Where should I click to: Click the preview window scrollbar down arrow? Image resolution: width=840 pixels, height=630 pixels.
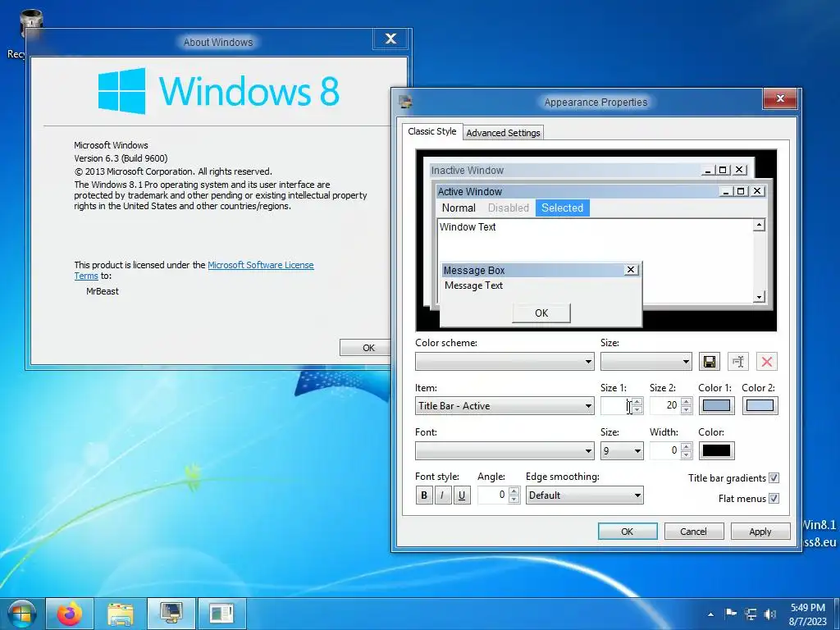tap(759, 297)
